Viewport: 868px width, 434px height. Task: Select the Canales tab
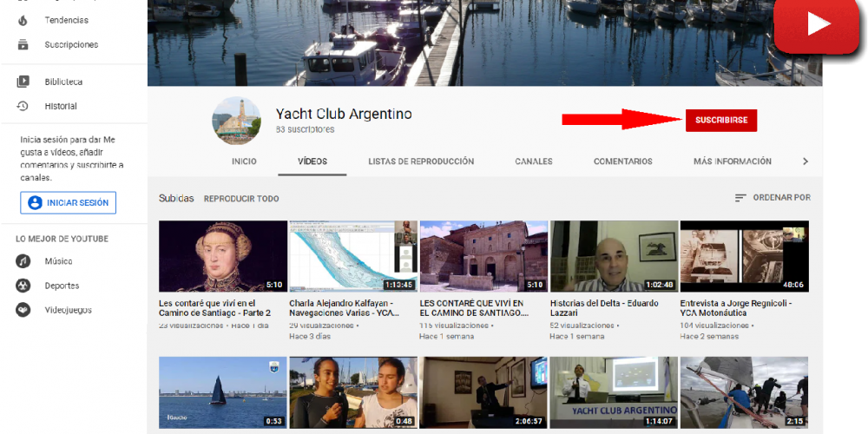coord(533,161)
